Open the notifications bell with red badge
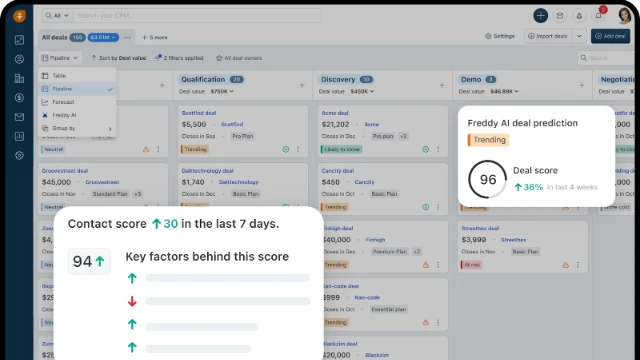Screen dimensions: 640x360 [599, 16]
